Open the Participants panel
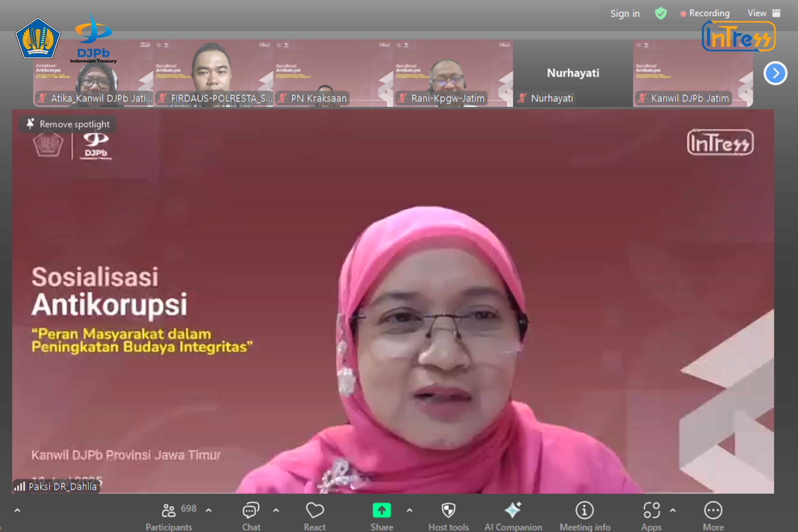The width and height of the screenshot is (798, 532). (x=169, y=516)
